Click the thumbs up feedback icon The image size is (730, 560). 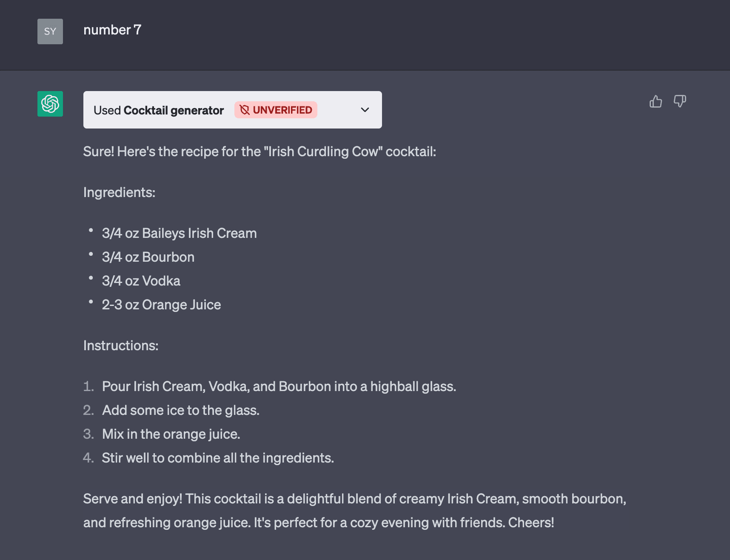656,102
